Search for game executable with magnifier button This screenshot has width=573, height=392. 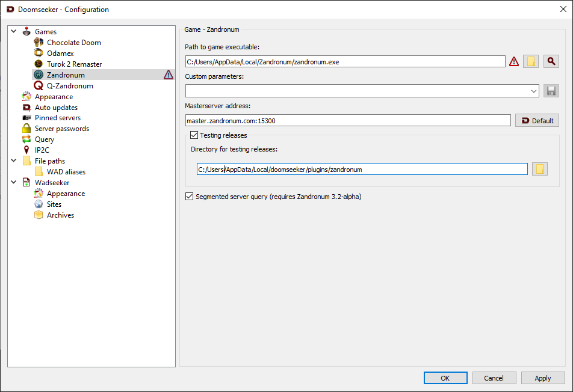(551, 61)
